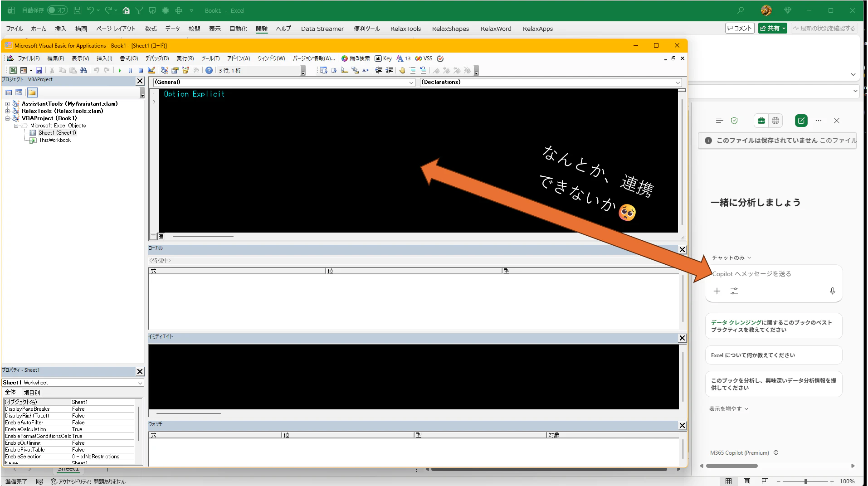The height and width of the screenshot is (486, 868).
Task: Click Excel title bar save icon
Action: pyautogui.click(x=78, y=10)
